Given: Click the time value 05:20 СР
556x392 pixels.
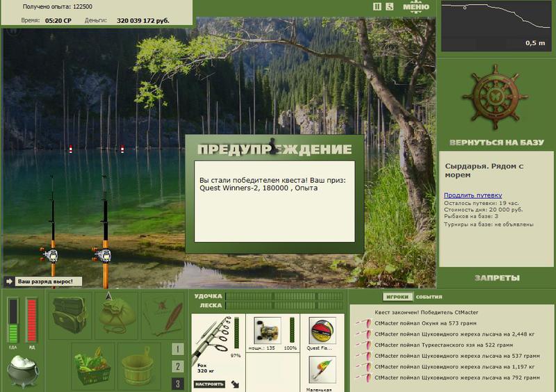Looking at the screenshot, I should click(58, 21).
